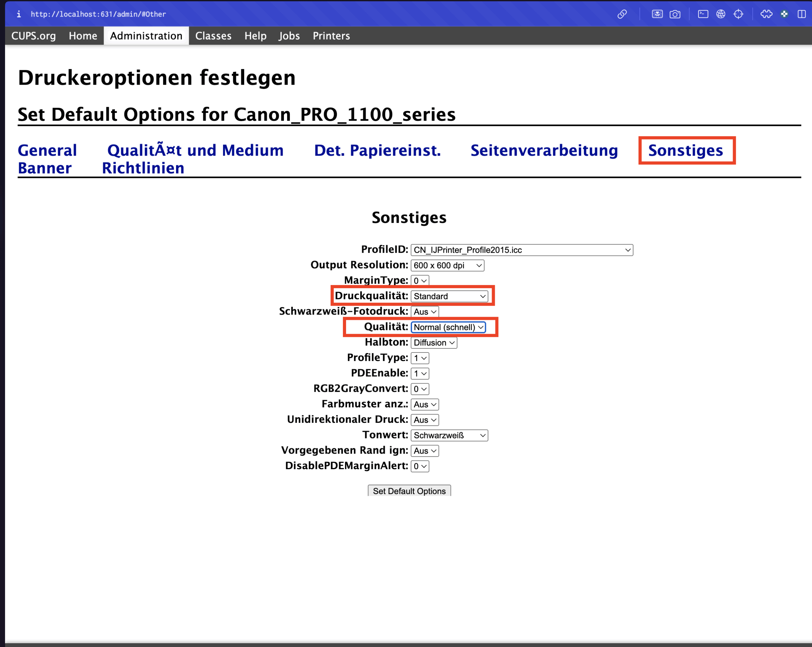The width and height of the screenshot is (812, 647).
Task: Click the copy link chain icon
Action: (x=622, y=14)
